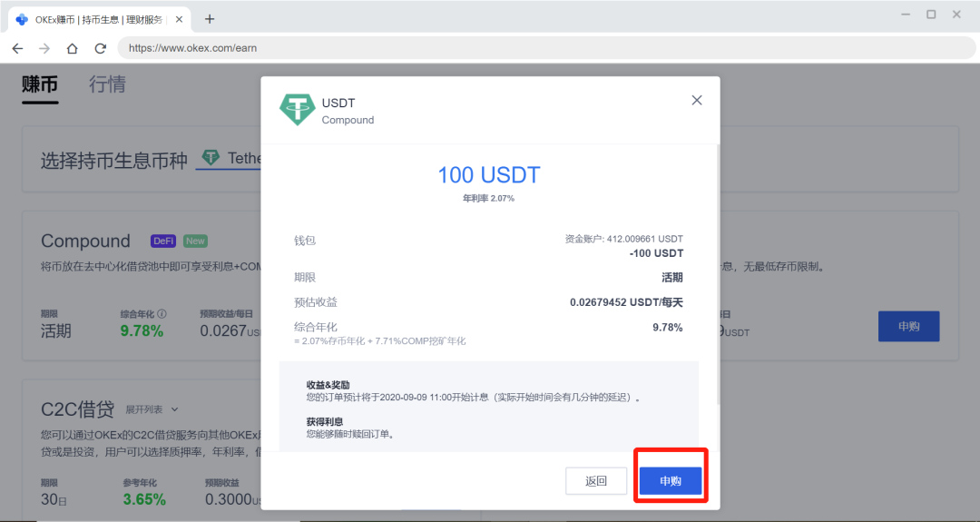The image size is (980, 522).
Task: Confirm purchase with 申购 in dialog
Action: 671,481
